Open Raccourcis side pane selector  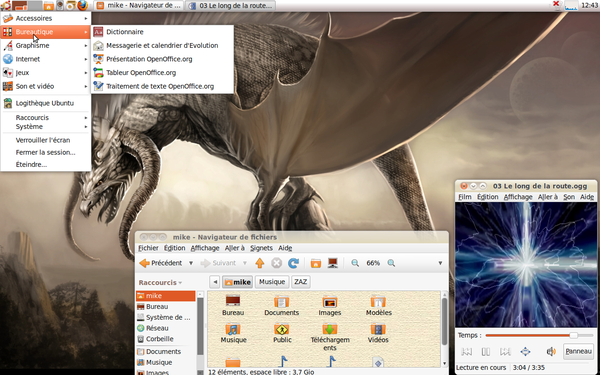160,282
